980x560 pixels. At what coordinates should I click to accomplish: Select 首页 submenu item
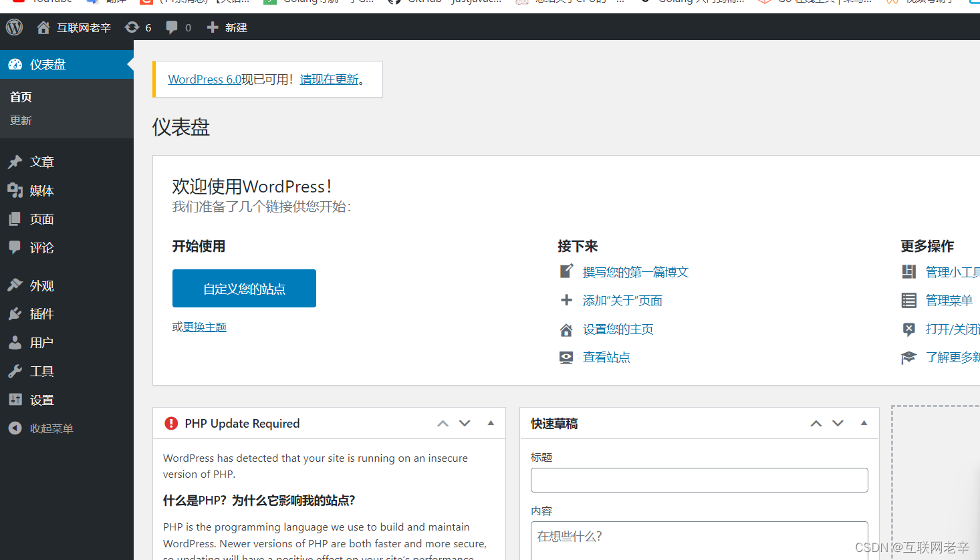pos(21,97)
